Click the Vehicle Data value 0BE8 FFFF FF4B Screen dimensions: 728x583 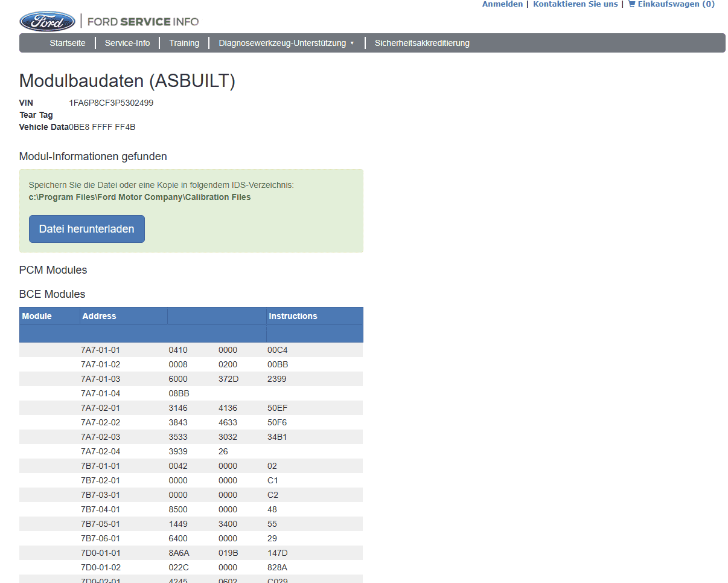click(102, 127)
